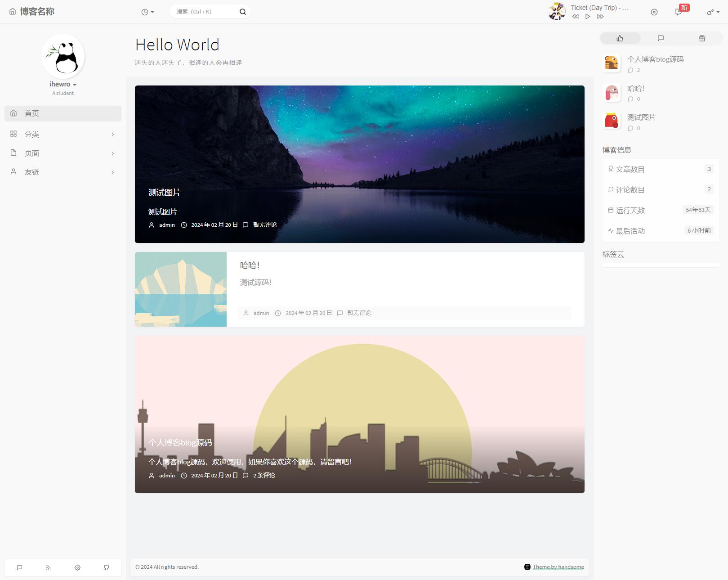
Task: Click the 分类 grid icon
Action: [x=13, y=134]
